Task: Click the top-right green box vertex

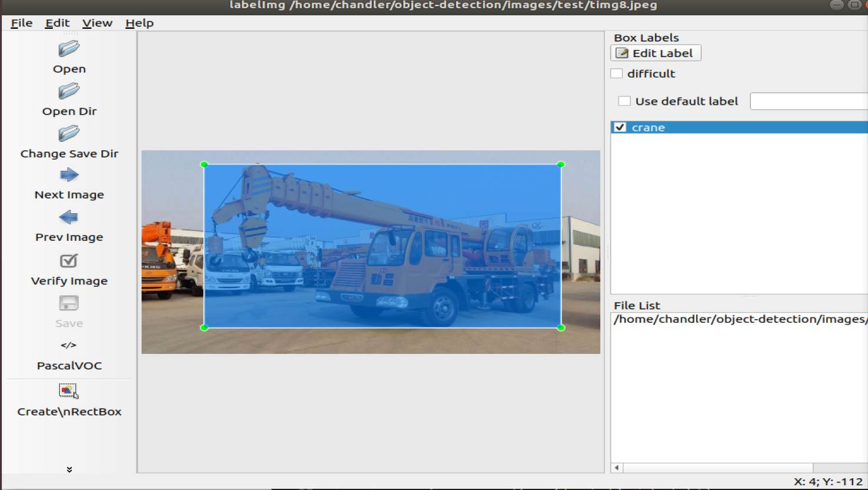Action: tap(561, 164)
